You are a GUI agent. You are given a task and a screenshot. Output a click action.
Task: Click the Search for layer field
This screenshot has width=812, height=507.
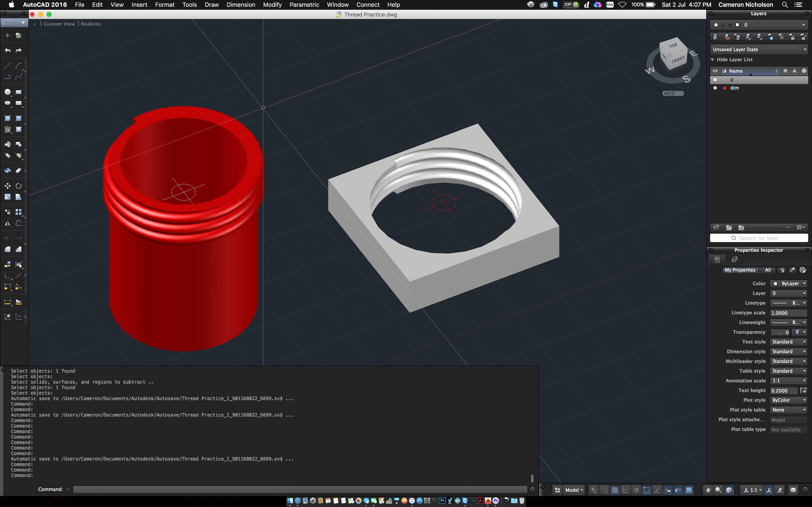[759, 238]
